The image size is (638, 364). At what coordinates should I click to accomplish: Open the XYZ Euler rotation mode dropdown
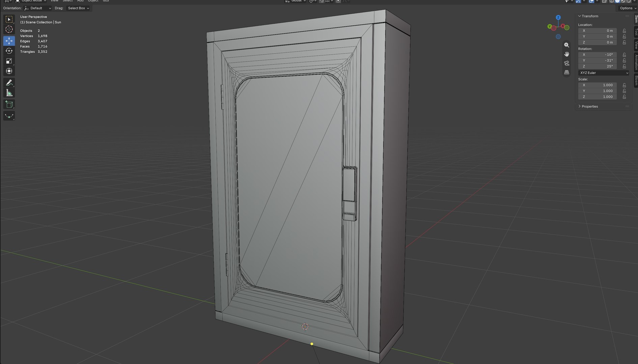tap(604, 73)
